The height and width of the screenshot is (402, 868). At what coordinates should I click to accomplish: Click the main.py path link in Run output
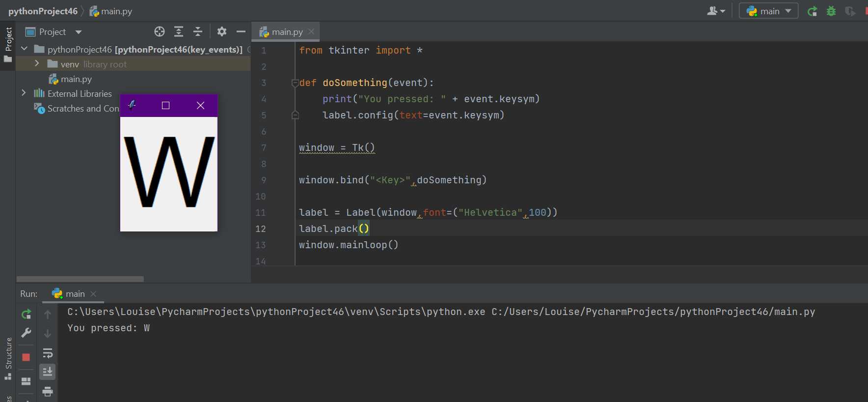click(653, 312)
